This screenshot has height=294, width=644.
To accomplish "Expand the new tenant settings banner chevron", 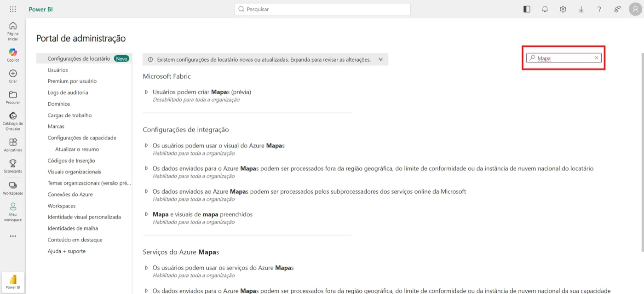I will [380, 59].
